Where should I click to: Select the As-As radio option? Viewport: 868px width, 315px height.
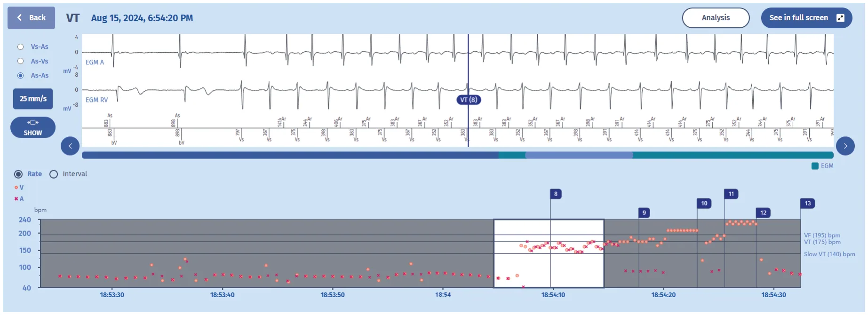click(x=21, y=75)
